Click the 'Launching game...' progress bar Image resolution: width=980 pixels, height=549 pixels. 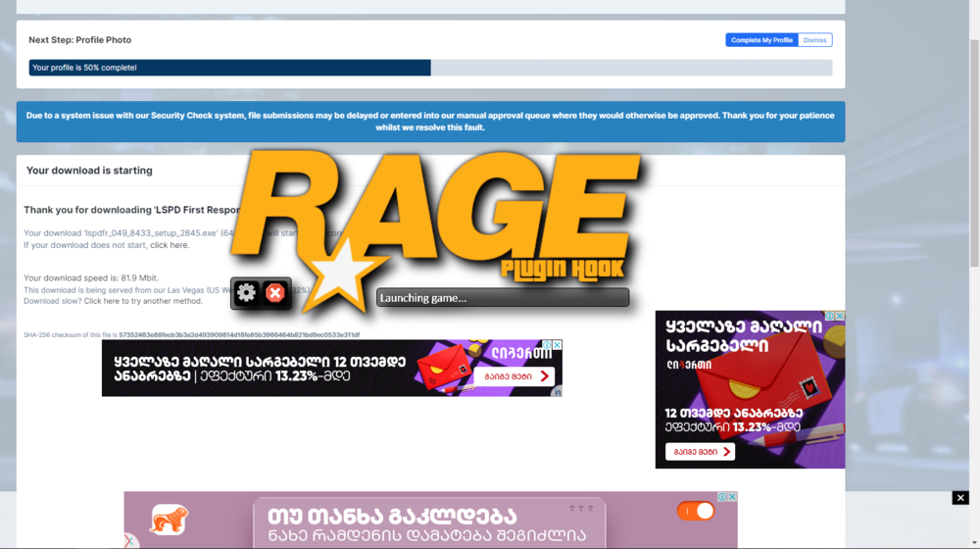coord(503,298)
